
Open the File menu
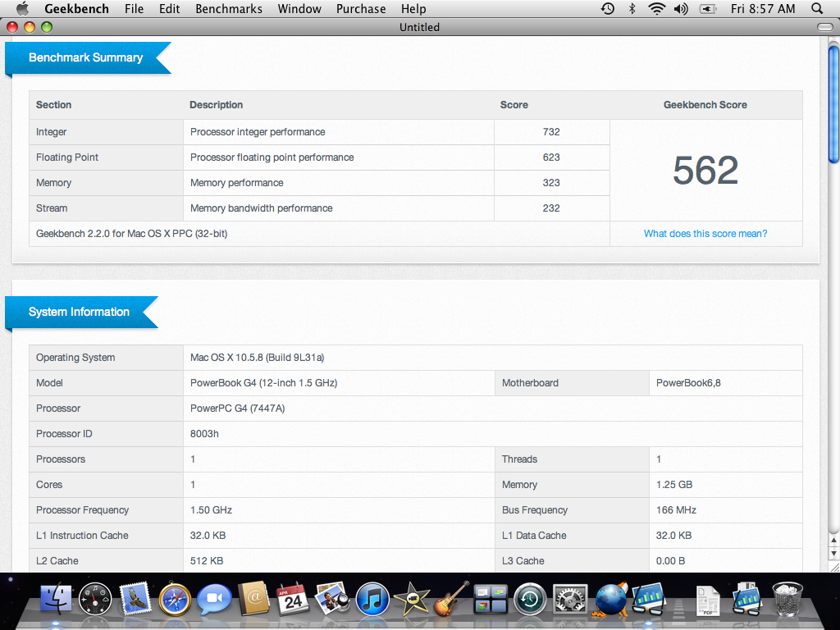134,8
